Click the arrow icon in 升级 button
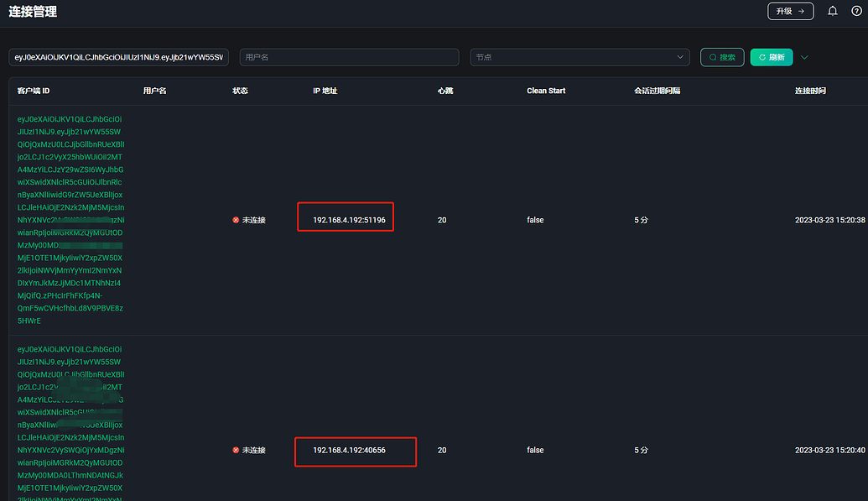 801,11
